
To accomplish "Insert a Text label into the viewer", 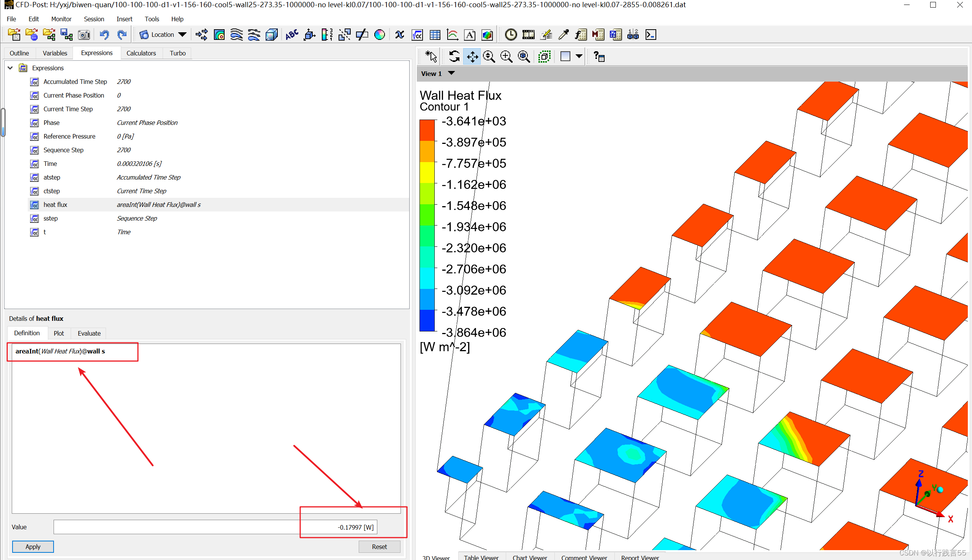I will [x=292, y=35].
